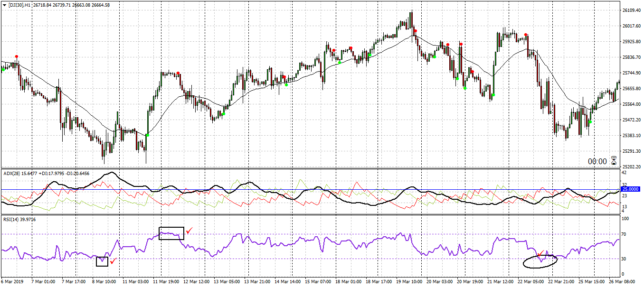Select the black ellipse on the RSI panel

(540, 261)
